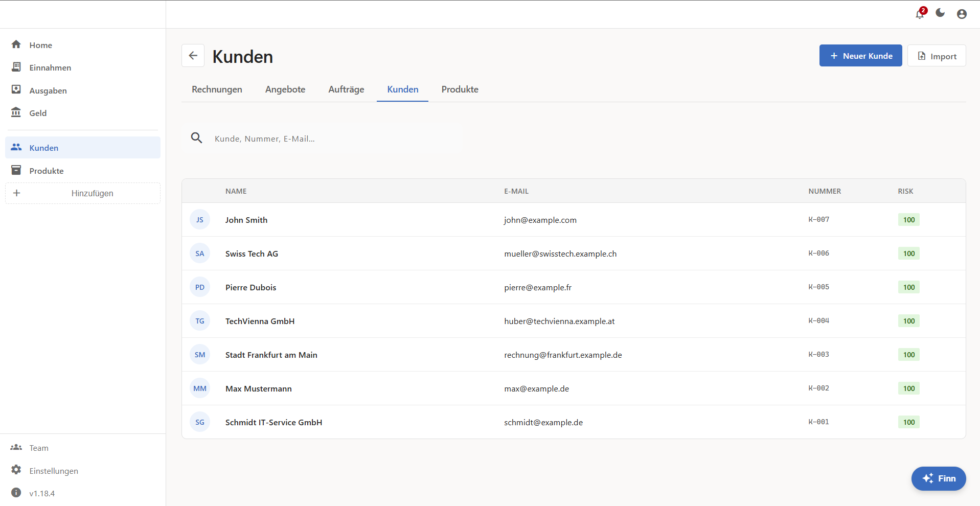Screen dimensions: 980x506
Task: Click the Hinzufügen sidebar button
Action: tap(83, 193)
